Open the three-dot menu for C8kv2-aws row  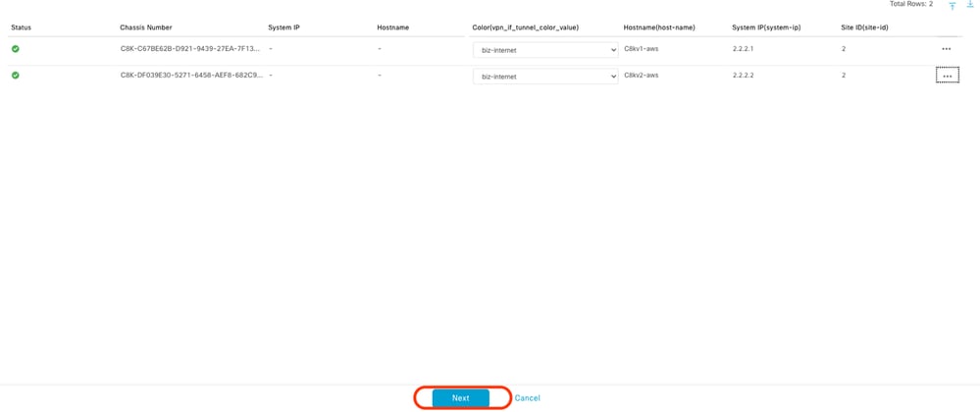948,76
